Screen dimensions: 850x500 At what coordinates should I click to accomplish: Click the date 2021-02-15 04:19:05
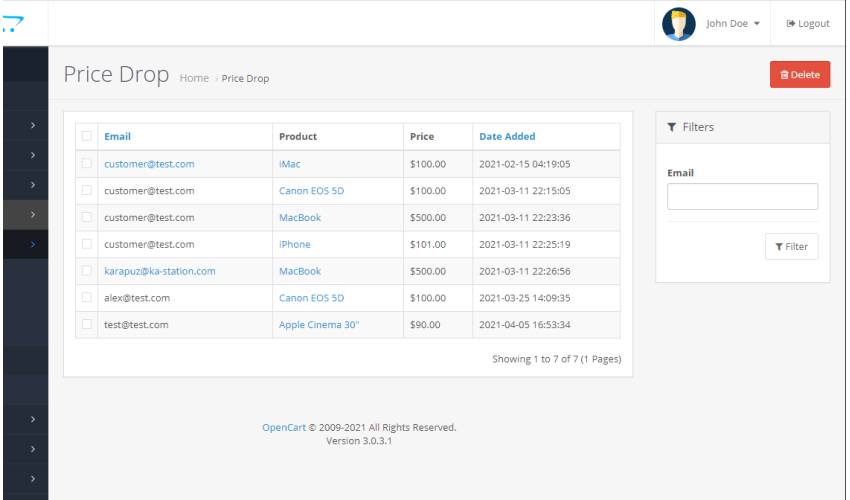(524, 164)
